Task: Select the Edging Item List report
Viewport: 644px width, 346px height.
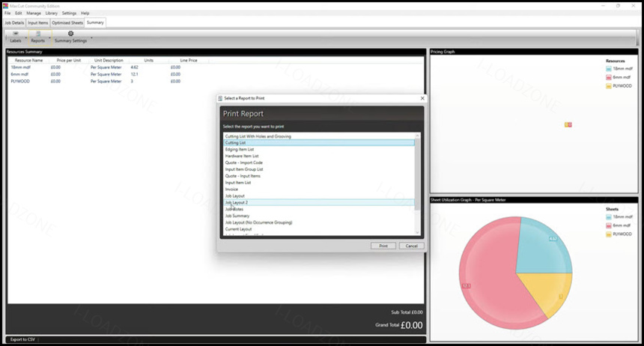Action: click(319, 149)
